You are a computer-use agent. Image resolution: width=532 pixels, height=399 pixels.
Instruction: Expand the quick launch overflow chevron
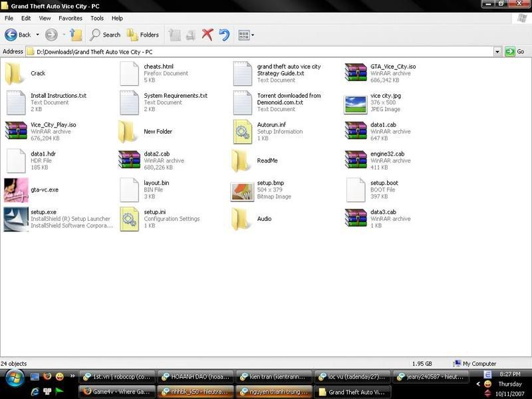(x=72, y=376)
